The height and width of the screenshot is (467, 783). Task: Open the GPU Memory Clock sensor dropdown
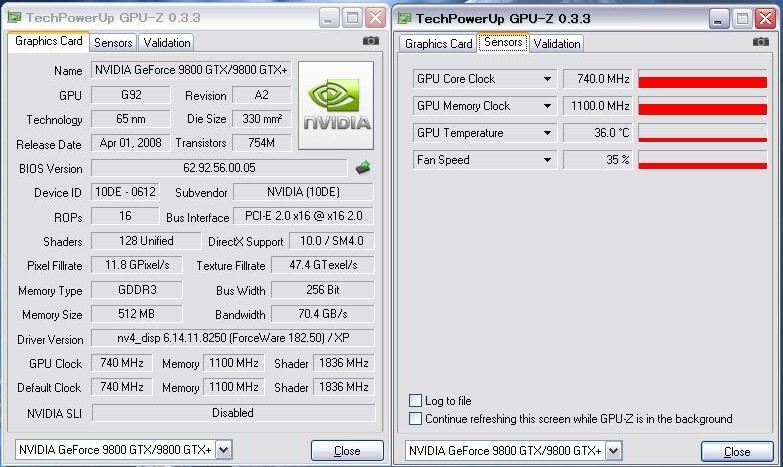[x=547, y=106]
